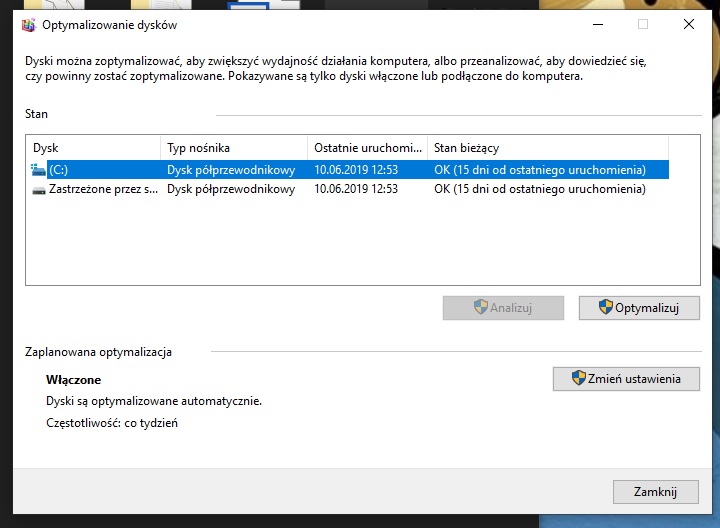The height and width of the screenshot is (528, 720).
Task: Click the shield icon on Analizuj button
Action: click(x=480, y=308)
